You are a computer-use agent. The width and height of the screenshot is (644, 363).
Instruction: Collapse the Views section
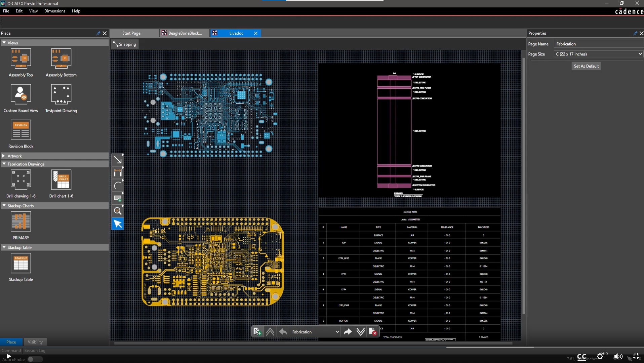[x=4, y=43]
